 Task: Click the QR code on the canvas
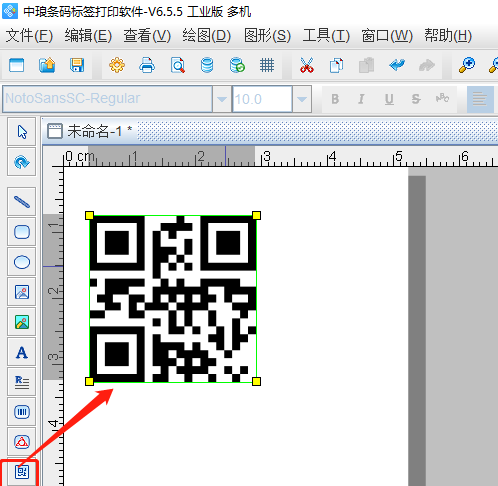pyautogui.click(x=173, y=299)
